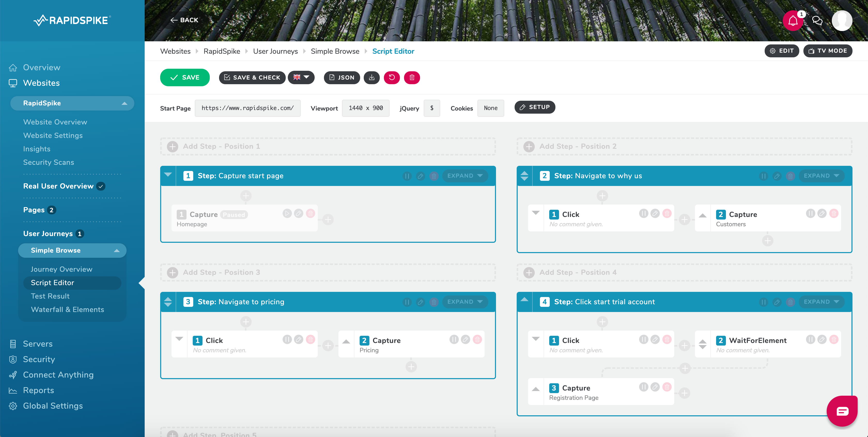Edit the Registration Page Capture action
Viewport: 868px width, 437px height.
(x=655, y=387)
